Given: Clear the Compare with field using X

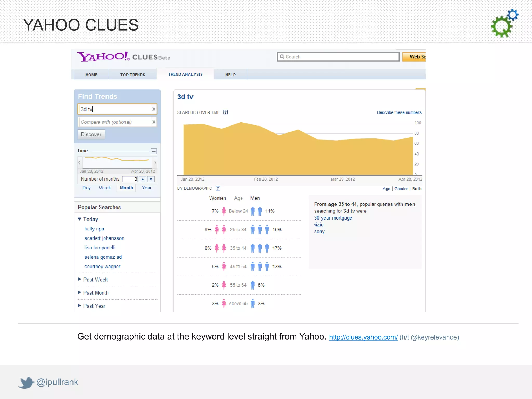Looking at the screenshot, I should (154, 122).
